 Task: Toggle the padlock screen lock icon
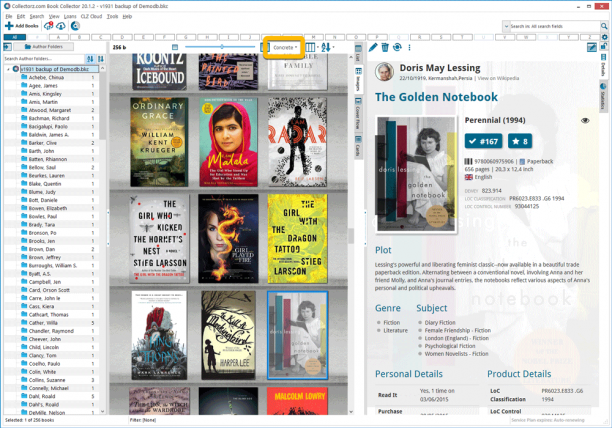603,46
